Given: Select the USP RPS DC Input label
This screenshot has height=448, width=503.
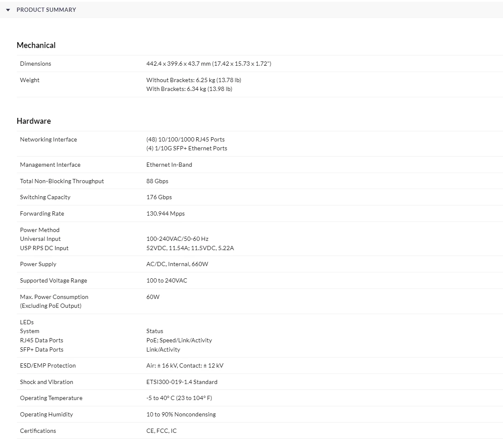Looking at the screenshot, I should pos(44,248).
